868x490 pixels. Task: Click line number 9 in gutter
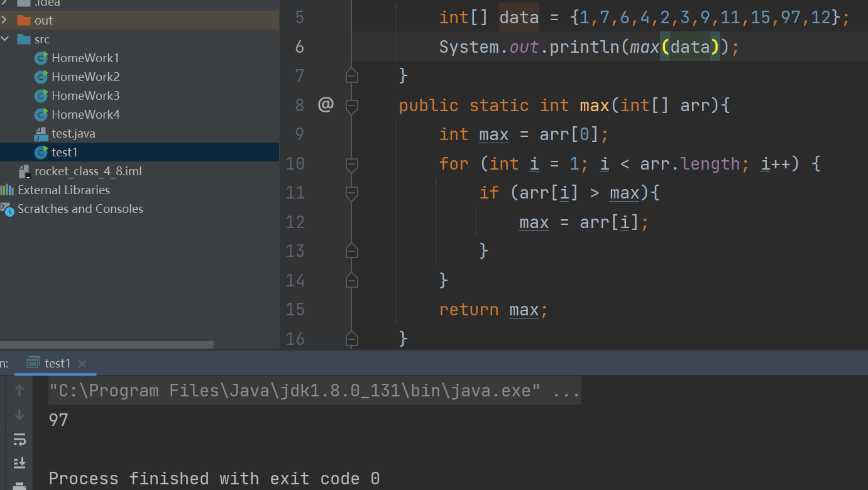(299, 134)
